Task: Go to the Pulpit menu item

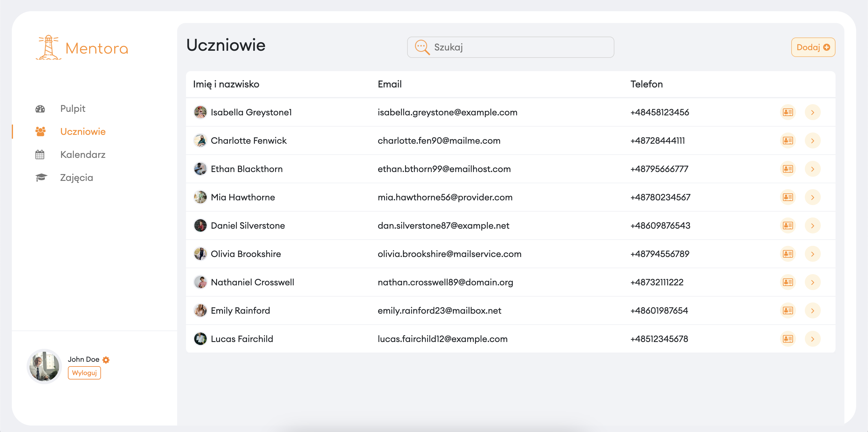Action: click(72, 108)
